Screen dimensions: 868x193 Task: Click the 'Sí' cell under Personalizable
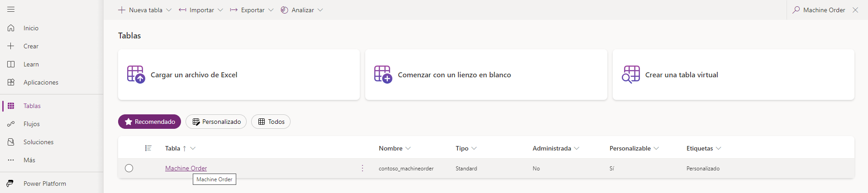(x=612, y=169)
